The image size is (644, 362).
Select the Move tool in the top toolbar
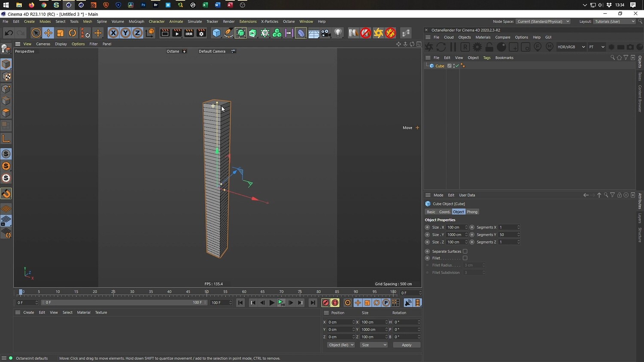pyautogui.click(x=48, y=33)
